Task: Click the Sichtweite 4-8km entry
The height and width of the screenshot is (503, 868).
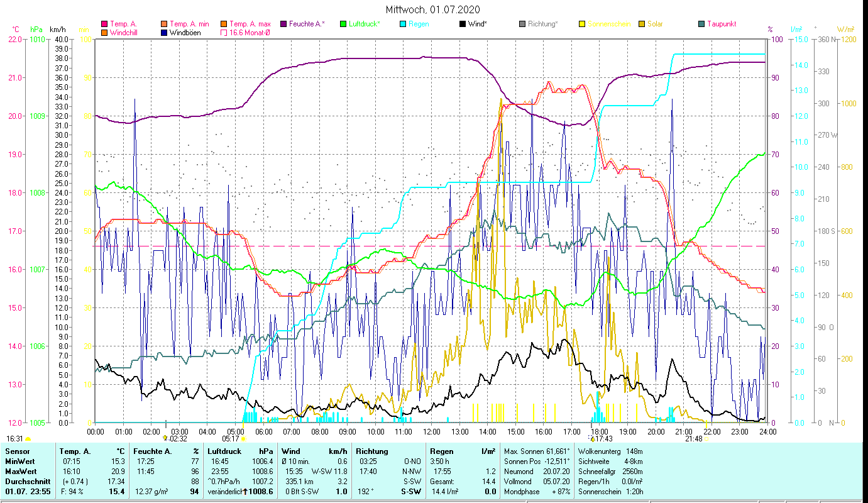Action: [610, 462]
